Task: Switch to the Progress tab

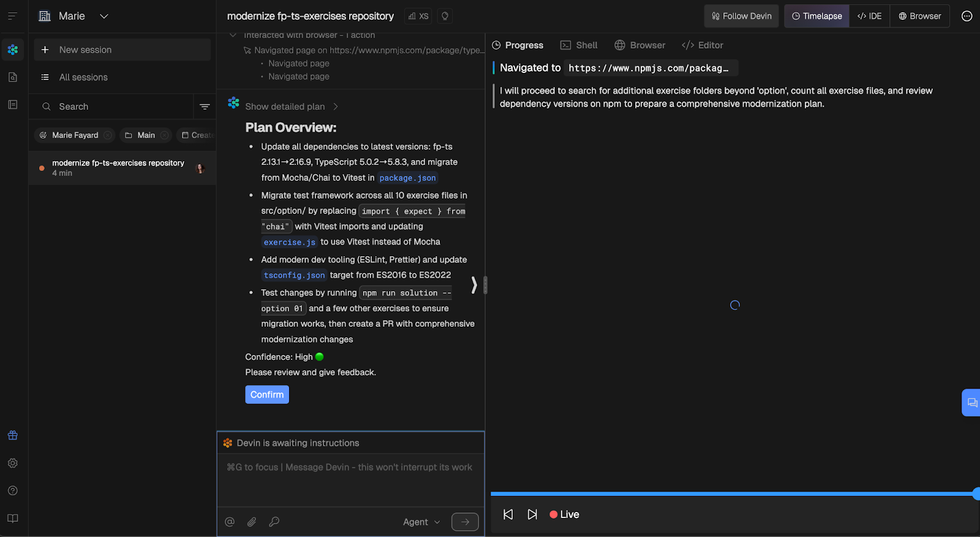Action: [x=518, y=45]
